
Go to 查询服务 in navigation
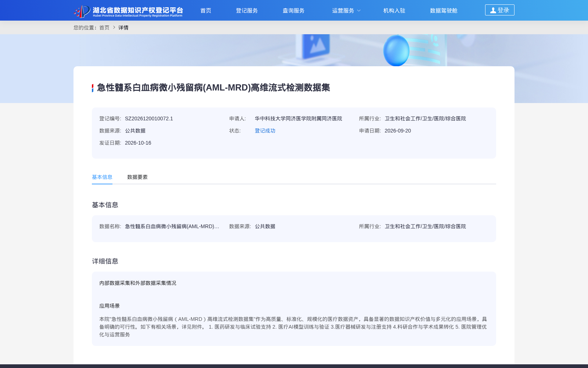tap(294, 11)
